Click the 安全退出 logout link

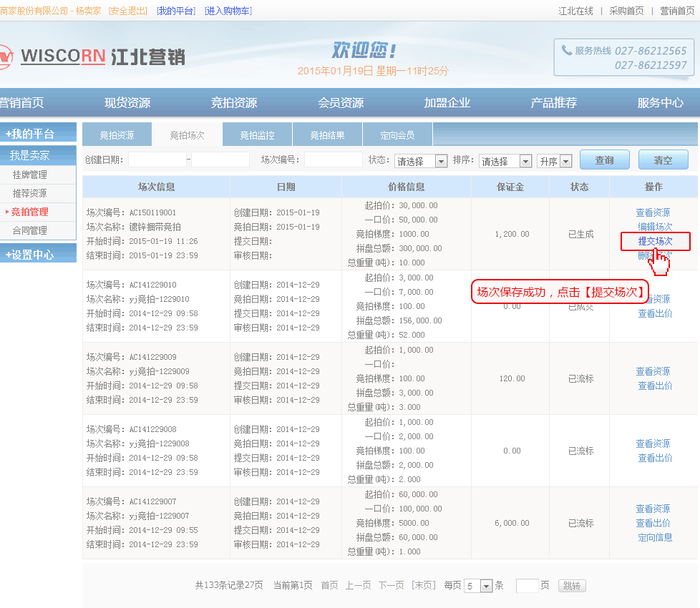(128, 11)
